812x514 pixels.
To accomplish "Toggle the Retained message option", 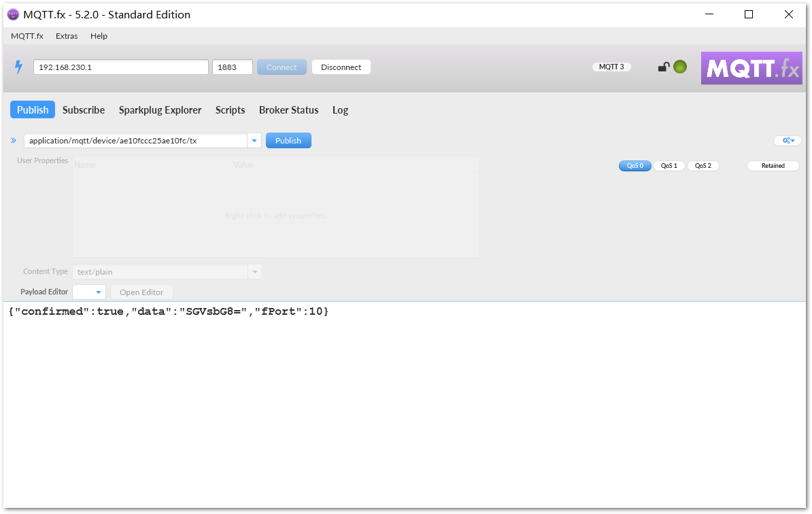I will coord(773,166).
